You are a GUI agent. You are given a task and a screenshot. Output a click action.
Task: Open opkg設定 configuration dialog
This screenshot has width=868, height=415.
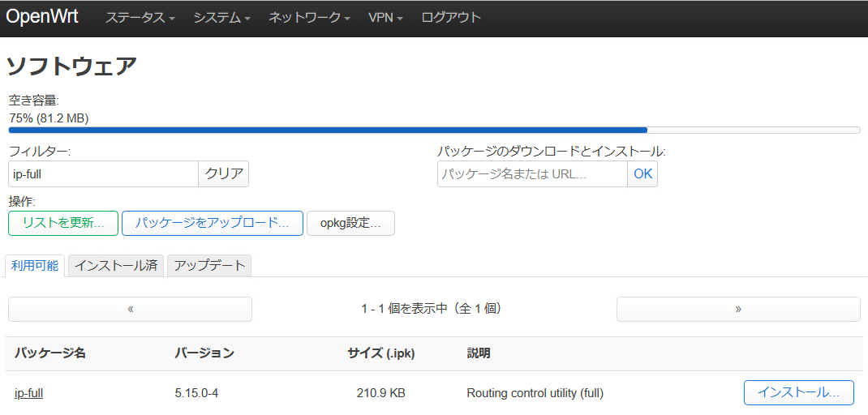tap(351, 223)
